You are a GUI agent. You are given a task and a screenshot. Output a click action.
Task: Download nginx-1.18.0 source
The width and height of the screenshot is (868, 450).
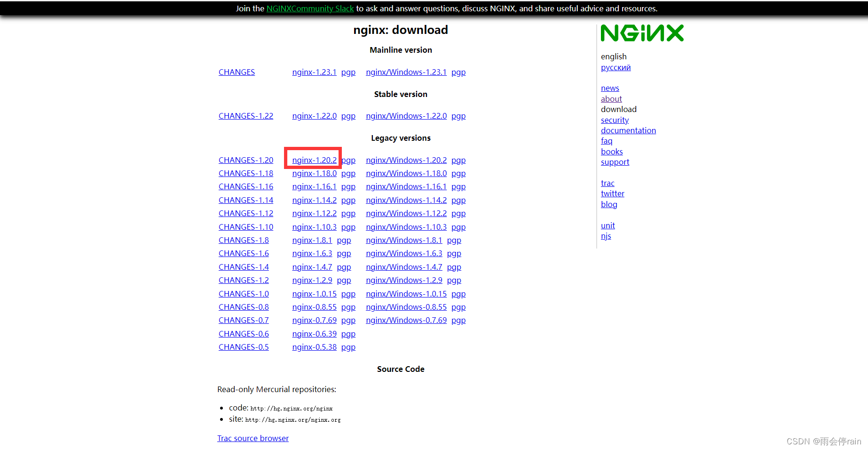click(x=314, y=173)
